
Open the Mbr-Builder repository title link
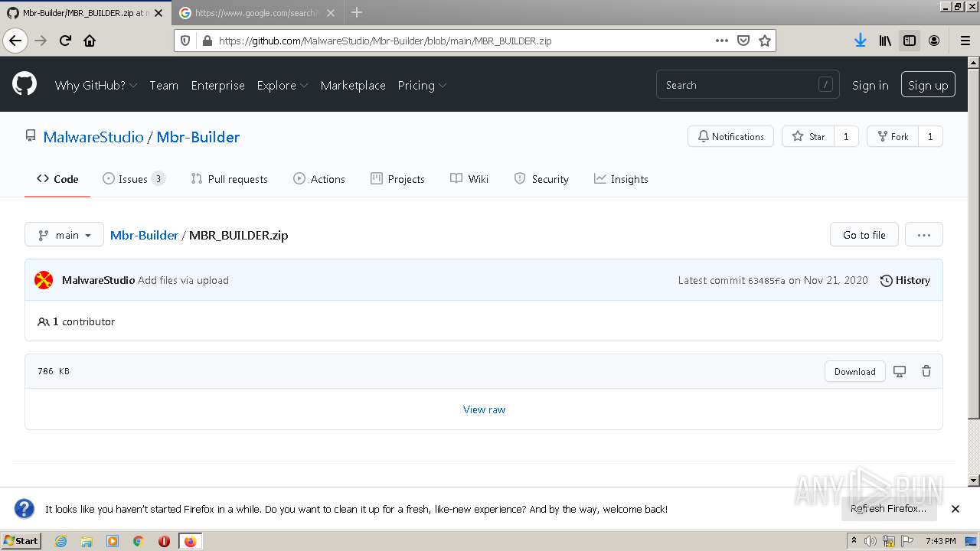[x=198, y=137]
